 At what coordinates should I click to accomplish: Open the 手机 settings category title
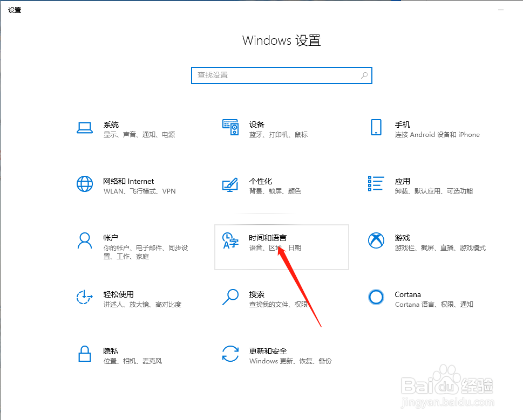coord(403,125)
